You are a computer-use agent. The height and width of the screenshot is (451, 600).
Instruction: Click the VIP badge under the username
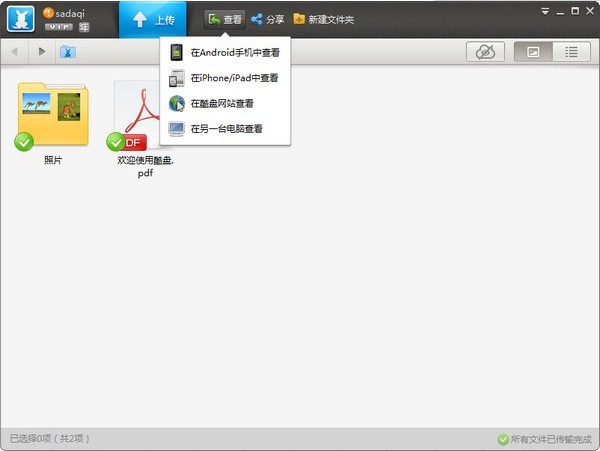(x=59, y=27)
